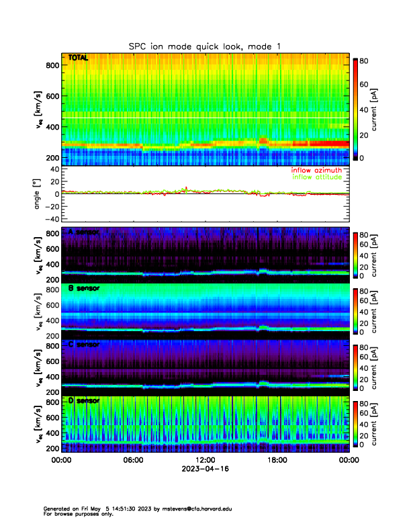Click the C sensor color bar

click(x=355, y=366)
